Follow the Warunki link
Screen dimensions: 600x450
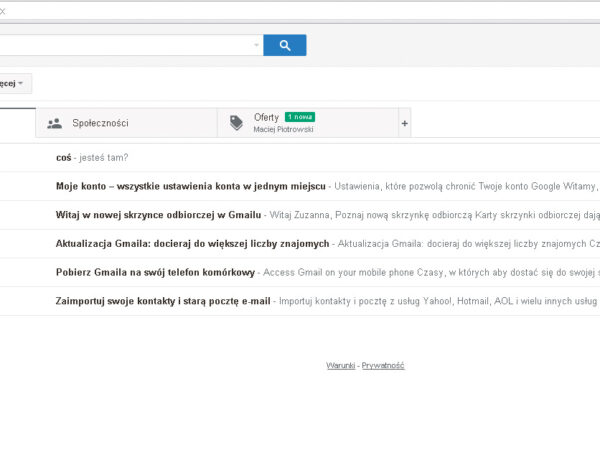[x=340, y=366]
